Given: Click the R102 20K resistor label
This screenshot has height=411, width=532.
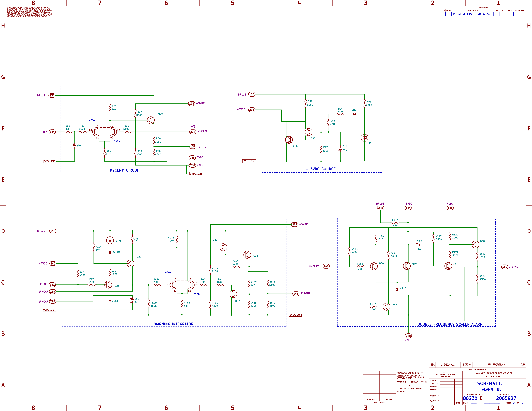Looking at the screenshot, I should click(171, 239).
